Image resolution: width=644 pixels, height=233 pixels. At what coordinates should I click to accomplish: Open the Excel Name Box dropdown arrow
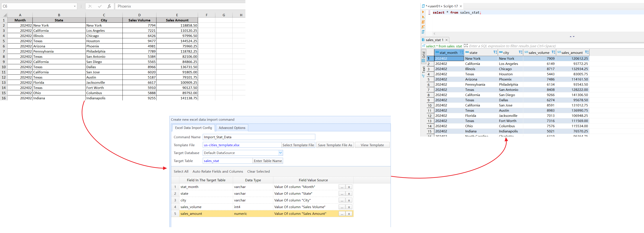pyautogui.click(x=74, y=6)
